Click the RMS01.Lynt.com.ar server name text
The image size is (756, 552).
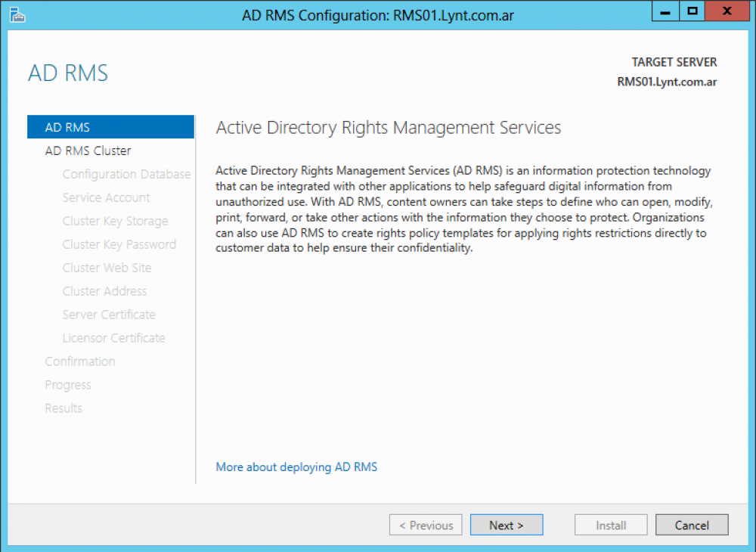coord(667,82)
